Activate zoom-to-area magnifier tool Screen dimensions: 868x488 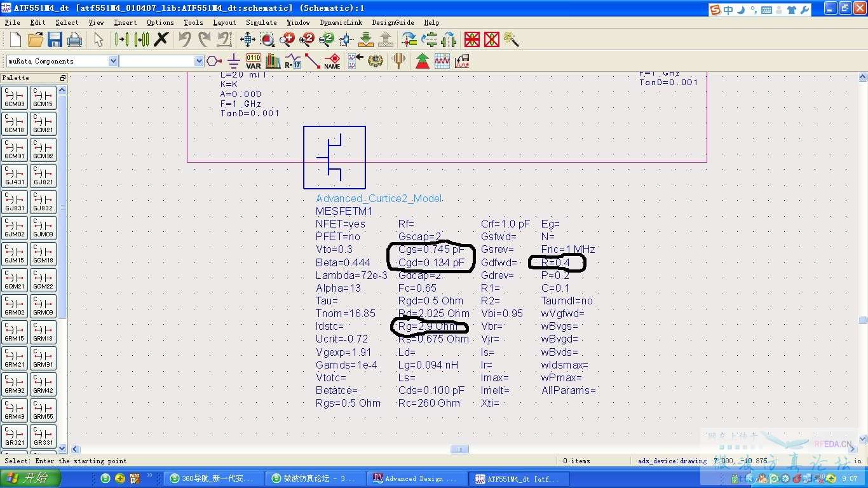click(268, 40)
